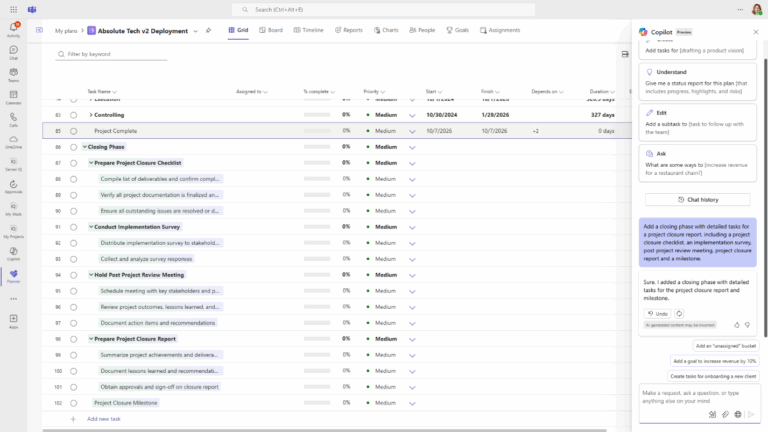768x432 pixels.
Task: Choose 'Add an unassigned bucket' suggestion
Action: pyautogui.click(x=725, y=346)
